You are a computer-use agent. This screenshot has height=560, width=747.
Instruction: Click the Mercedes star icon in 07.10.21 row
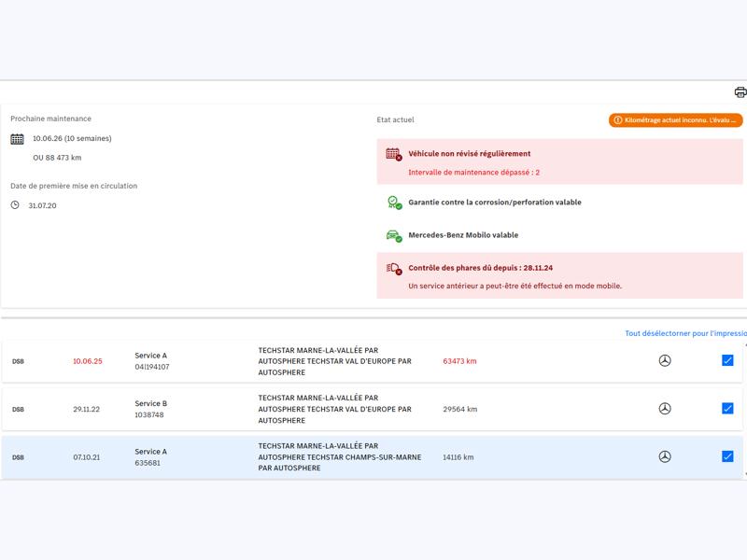(665, 457)
